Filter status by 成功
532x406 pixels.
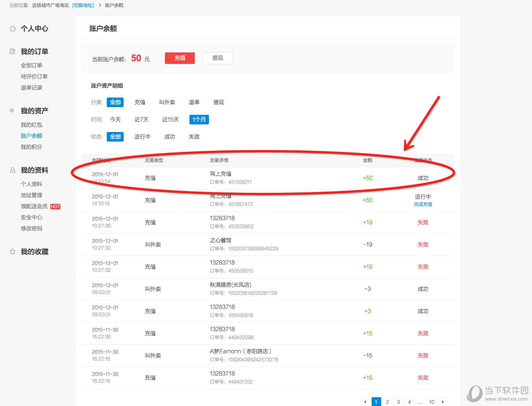point(170,137)
